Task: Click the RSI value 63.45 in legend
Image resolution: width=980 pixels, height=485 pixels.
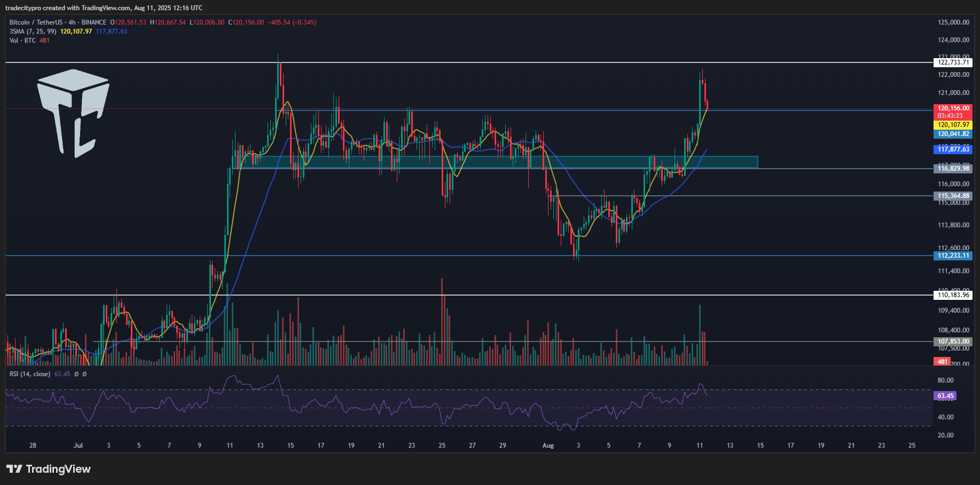Action: [62, 374]
